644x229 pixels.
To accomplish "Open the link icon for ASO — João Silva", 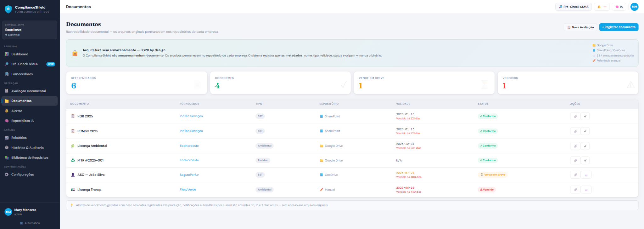I will click(x=575, y=175).
